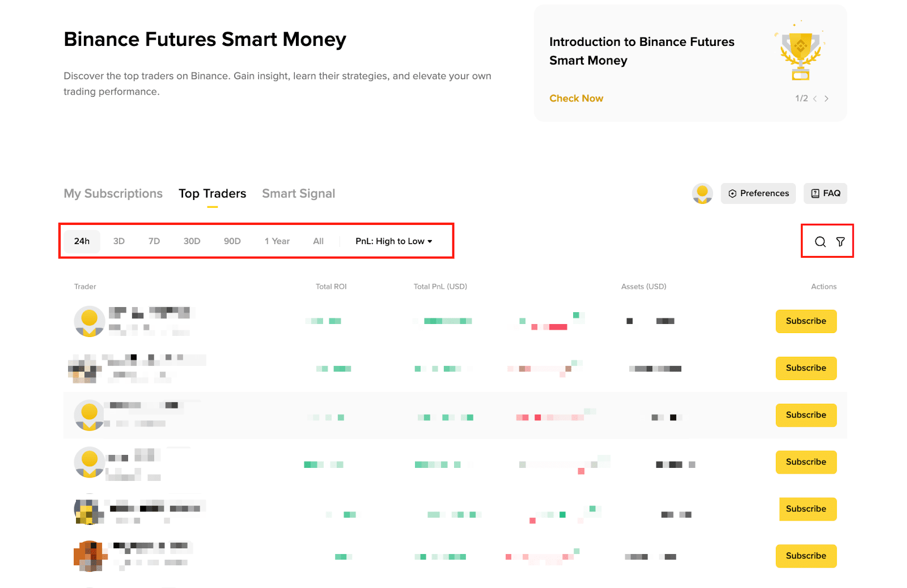The width and height of the screenshot is (907, 588).
Task: Subscribe to the fourth listed trader
Action: 806,462
